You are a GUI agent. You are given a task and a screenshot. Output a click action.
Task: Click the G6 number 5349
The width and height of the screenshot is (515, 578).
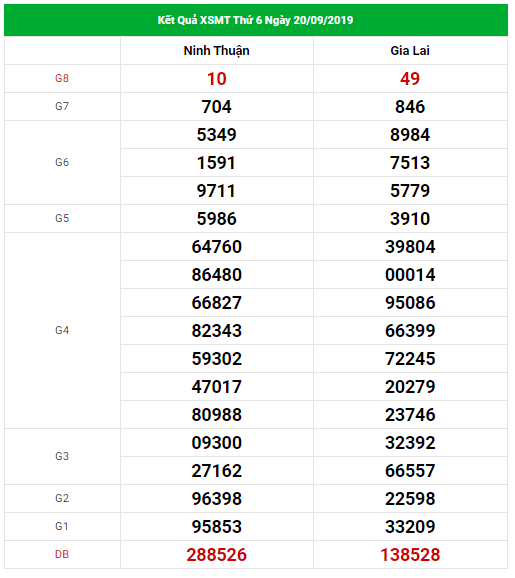217,135
